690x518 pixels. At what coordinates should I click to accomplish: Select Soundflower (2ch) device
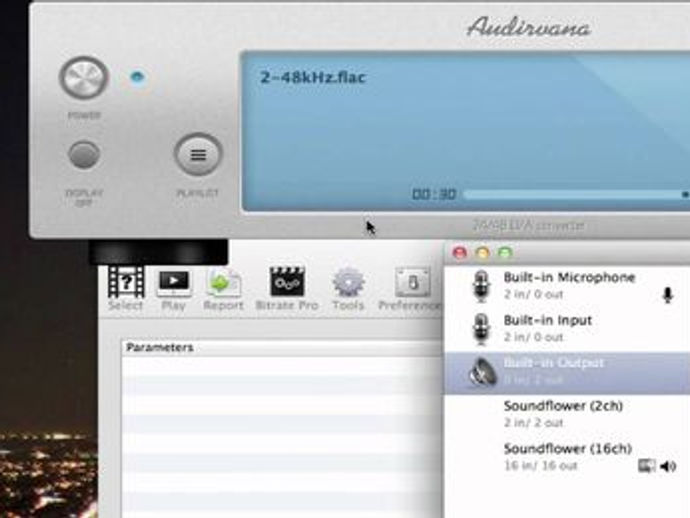pos(567,415)
